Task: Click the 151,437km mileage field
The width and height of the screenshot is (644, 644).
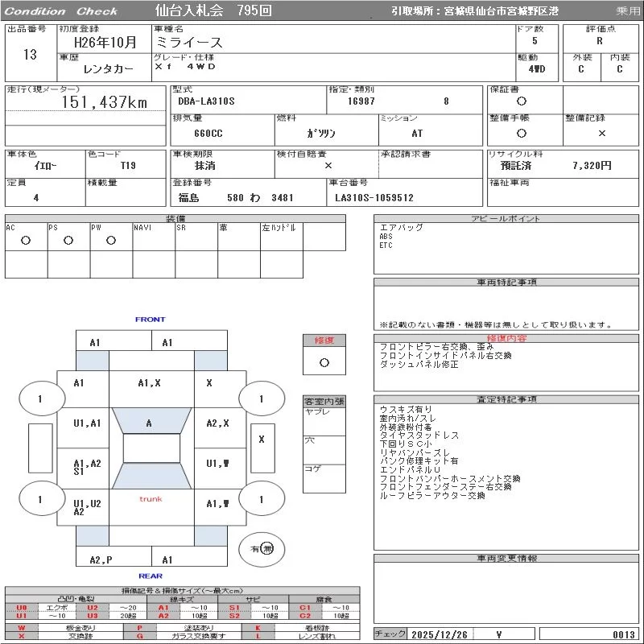Action: click(105, 102)
